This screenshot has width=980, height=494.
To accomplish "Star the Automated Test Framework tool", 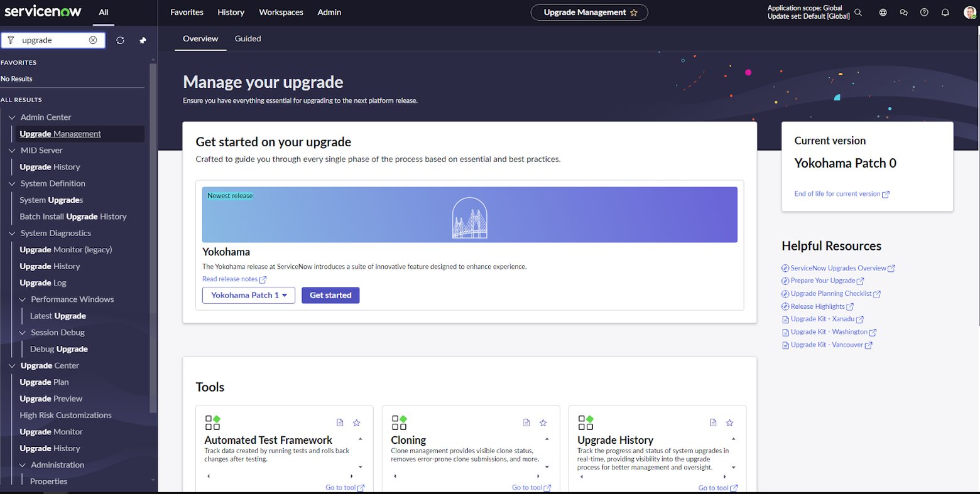I will [x=357, y=423].
